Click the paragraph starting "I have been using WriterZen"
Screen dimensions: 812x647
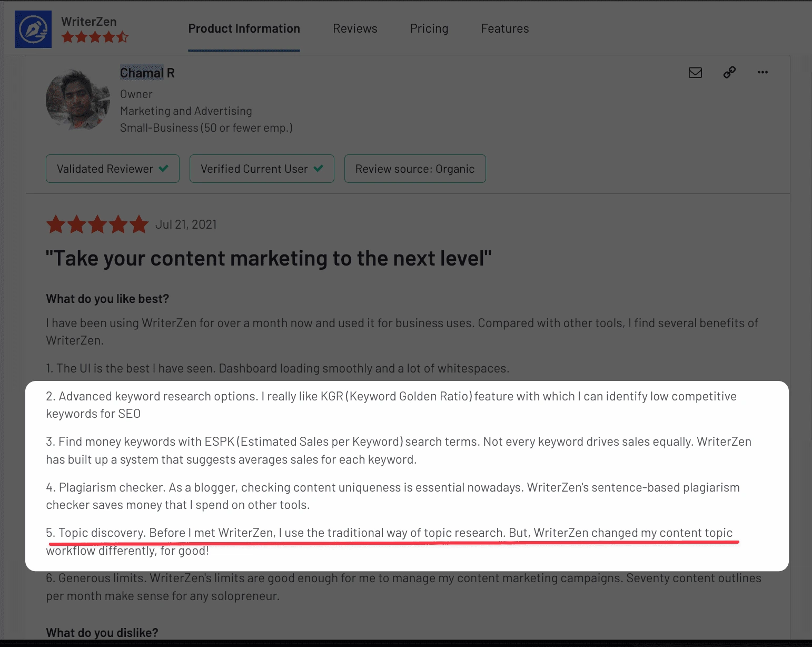[x=402, y=331]
